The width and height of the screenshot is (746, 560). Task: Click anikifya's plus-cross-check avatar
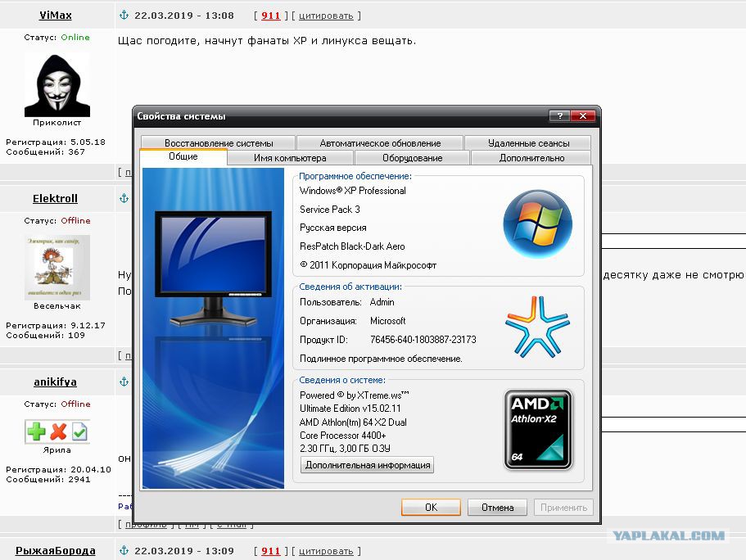pyautogui.click(x=57, y=431)
